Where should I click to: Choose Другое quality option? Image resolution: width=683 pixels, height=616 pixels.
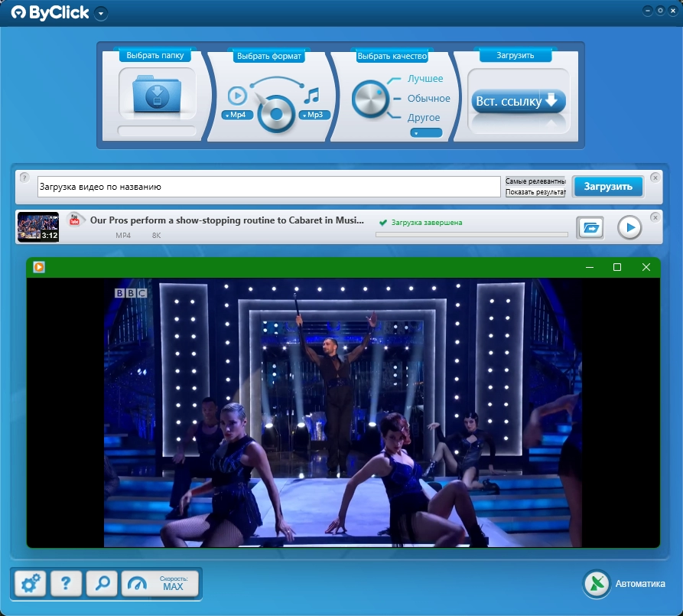[424, 118]
